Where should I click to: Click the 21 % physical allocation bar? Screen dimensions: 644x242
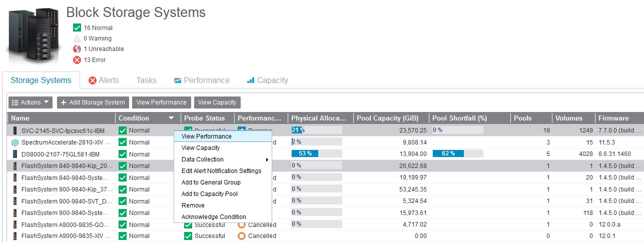coord(316,130)
